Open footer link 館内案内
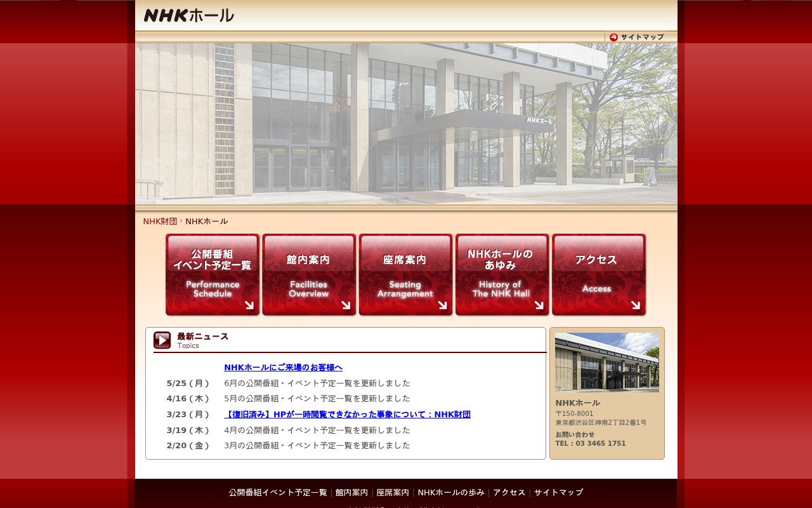The width and height of the screenshot is (812, 508). (351, 493)
